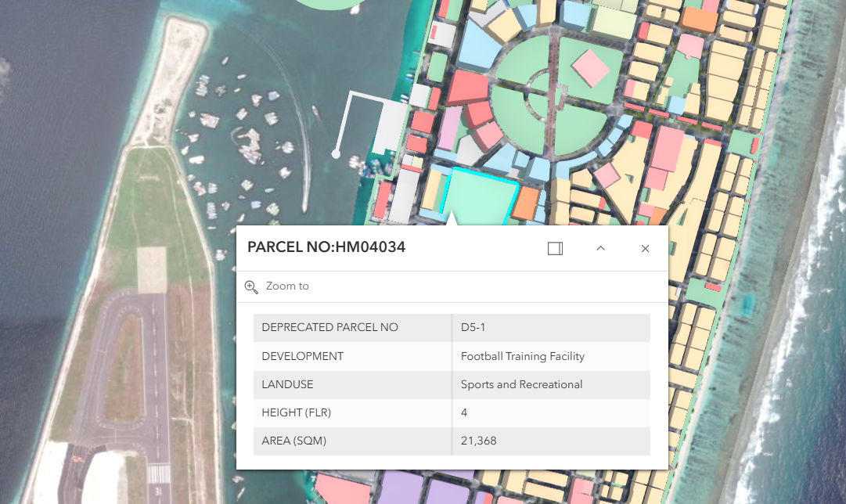Click the DEVELOPMENT field label

[x=302, y=356]
